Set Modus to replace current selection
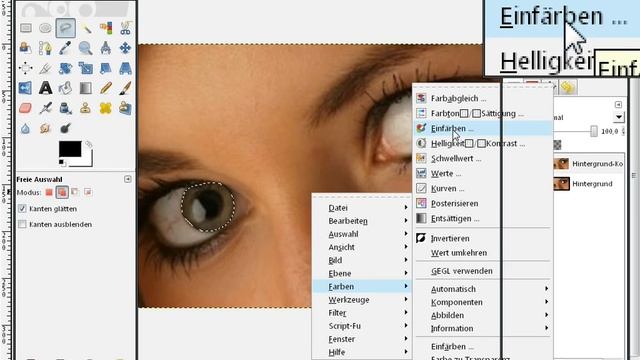640x360 pixels. click(49, 192)
